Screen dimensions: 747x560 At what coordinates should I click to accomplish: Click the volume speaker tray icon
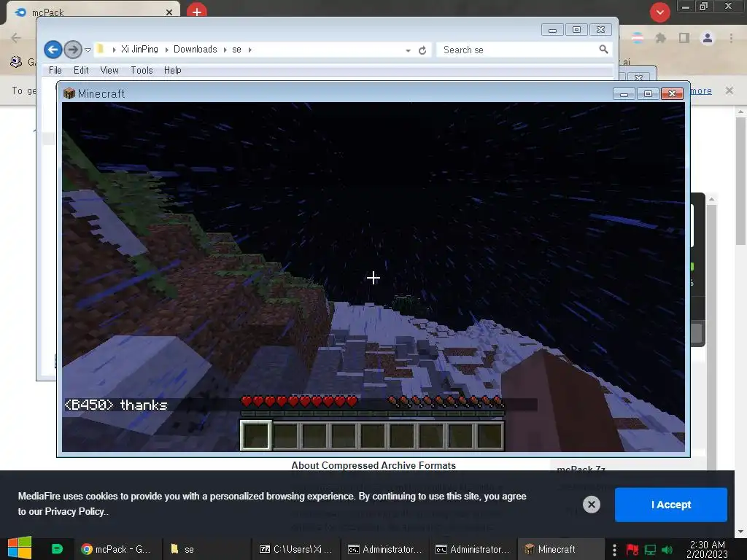pos(667,550)
